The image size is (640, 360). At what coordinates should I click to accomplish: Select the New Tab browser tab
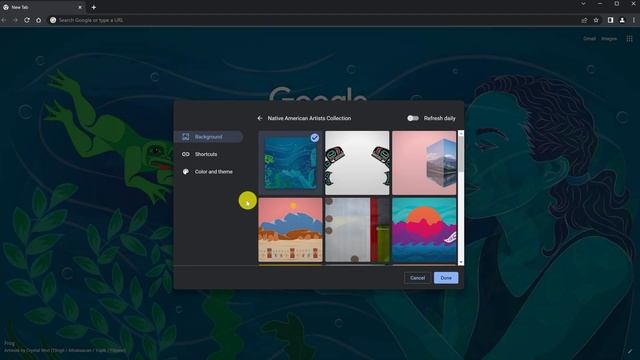click(42, 7)
